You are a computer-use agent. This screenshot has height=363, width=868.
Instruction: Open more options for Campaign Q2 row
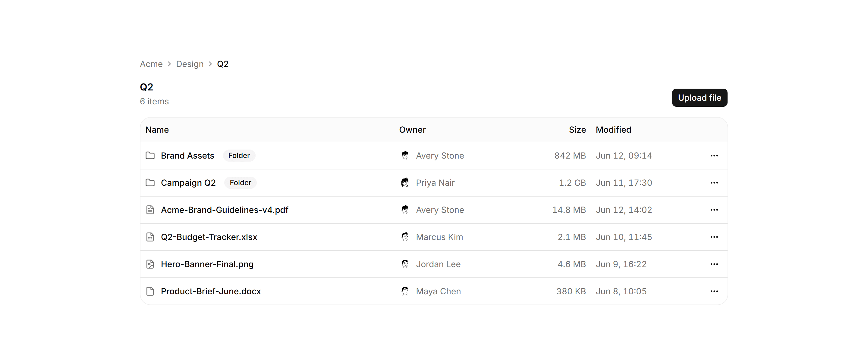(714, 183)
